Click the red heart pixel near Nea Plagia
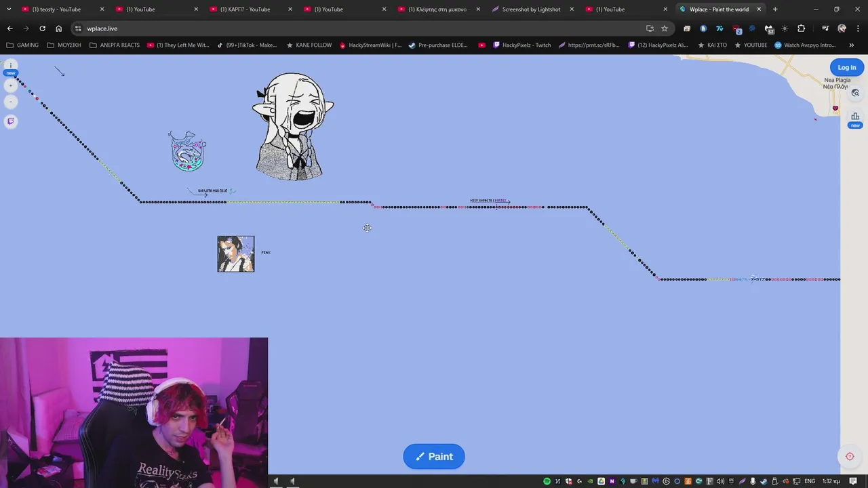 click(835, 108)
